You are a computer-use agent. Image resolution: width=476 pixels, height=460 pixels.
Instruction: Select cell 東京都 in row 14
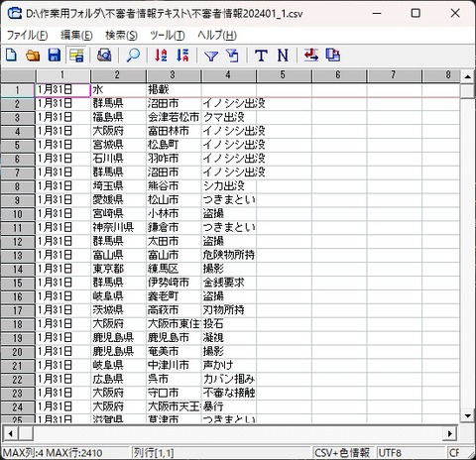click(118, 269)
